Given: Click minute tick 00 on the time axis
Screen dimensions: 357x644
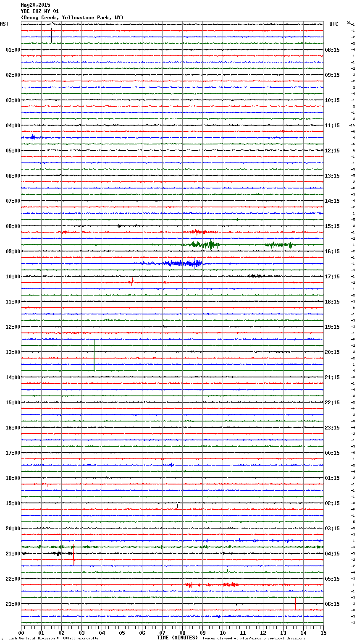Looking at the screenshot, I should (x=21, y=633).
